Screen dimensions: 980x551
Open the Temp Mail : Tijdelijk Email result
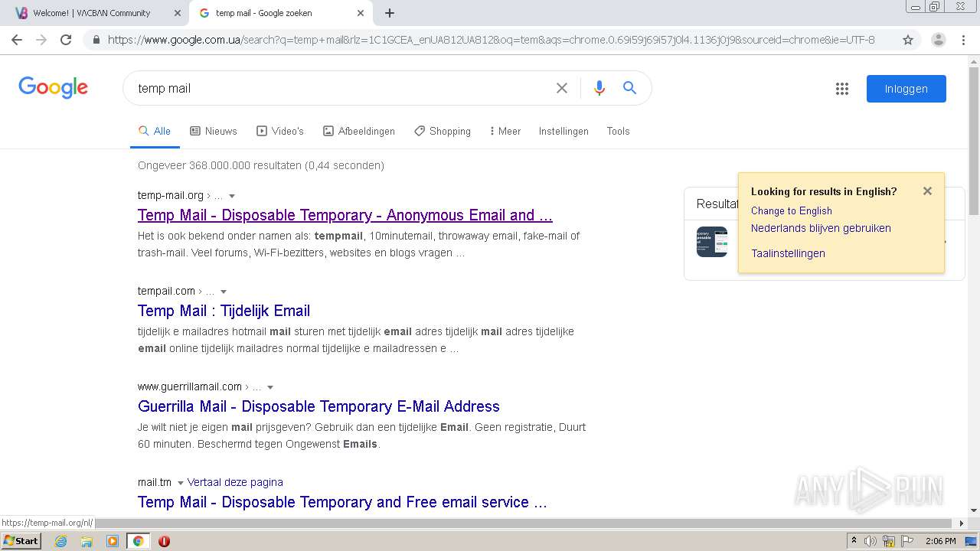[x=224, y=311]
